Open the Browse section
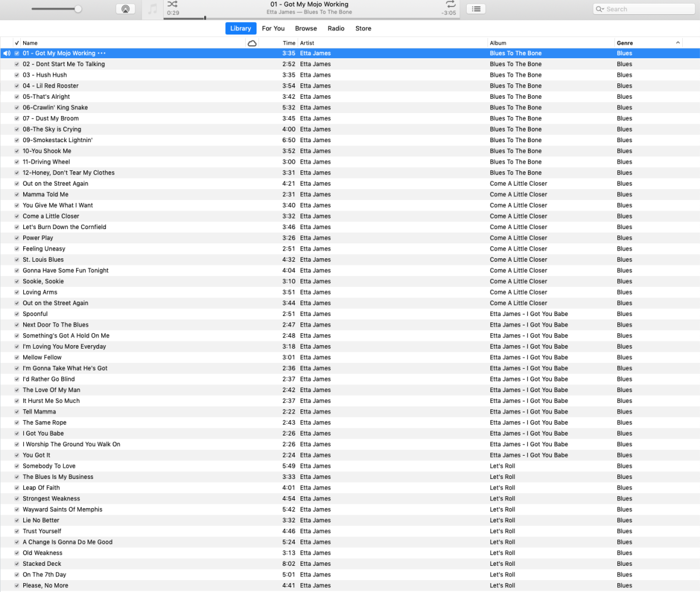This screenshot has height=592, width=700. 305,28
